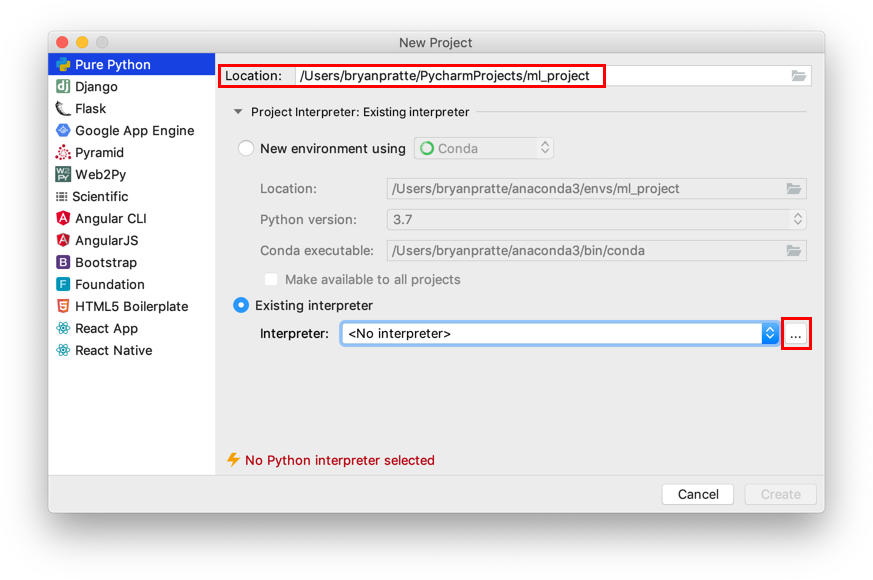873x580 pixels.
Task: Click the HTML5 Boilerplate icon
Action: [63, 307]
